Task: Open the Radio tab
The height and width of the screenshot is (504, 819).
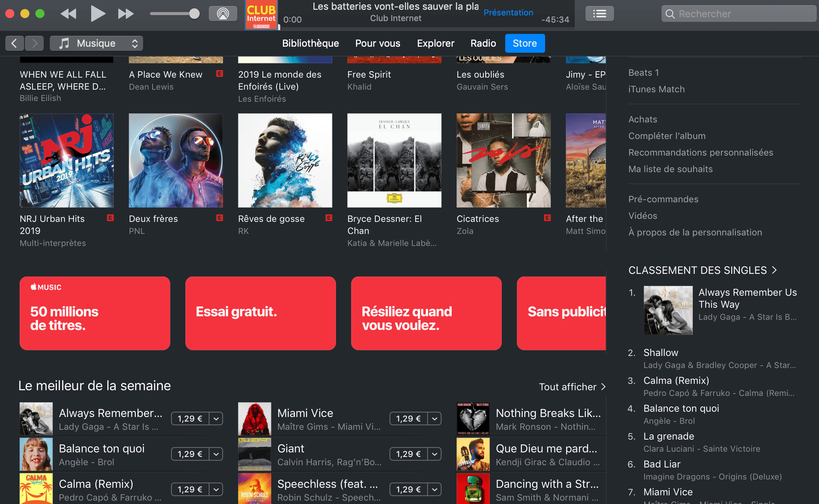Action: 483,43
